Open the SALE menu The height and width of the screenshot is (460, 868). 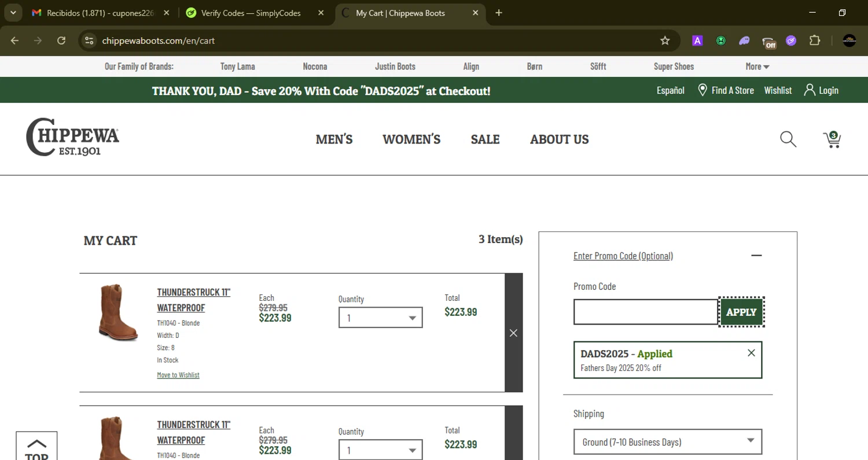[x=485, y=139]
